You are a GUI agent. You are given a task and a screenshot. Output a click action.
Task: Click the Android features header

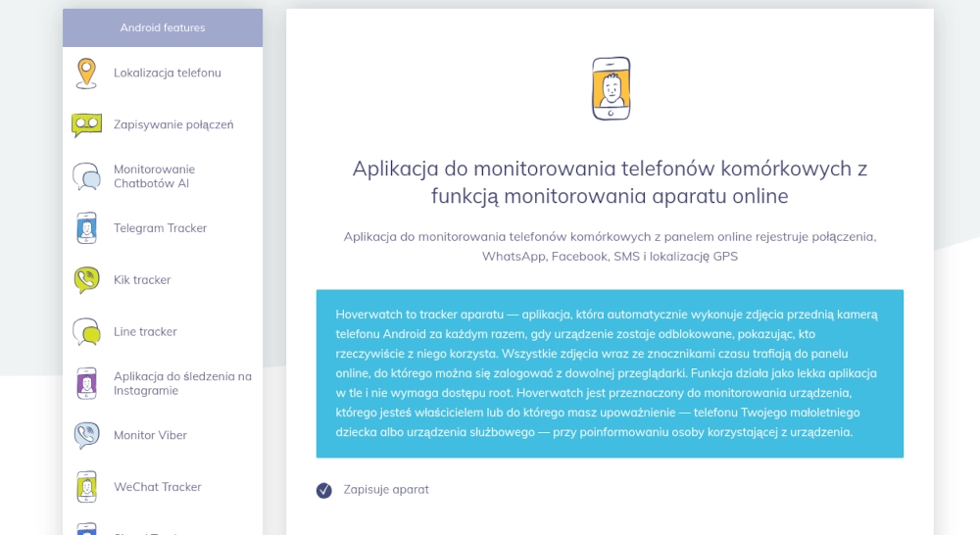pyautogui.click(x=163, y=27)
